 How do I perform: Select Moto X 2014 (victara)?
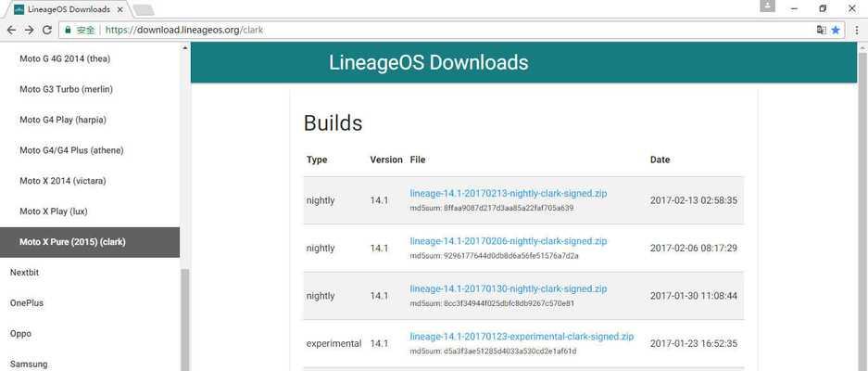tap(63, 181)
